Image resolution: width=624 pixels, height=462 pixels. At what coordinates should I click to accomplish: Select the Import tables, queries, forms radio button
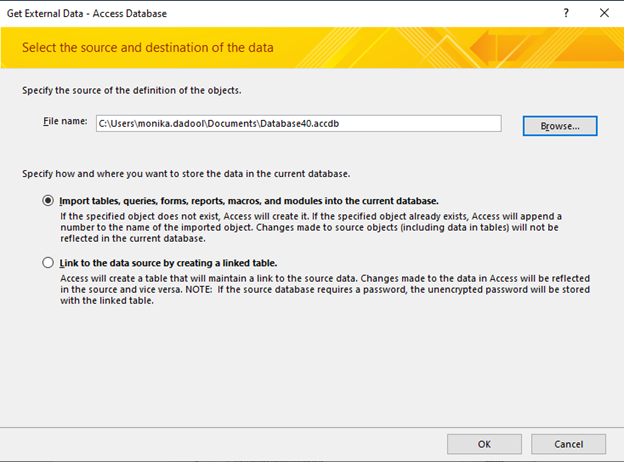[x=48, y=200]
